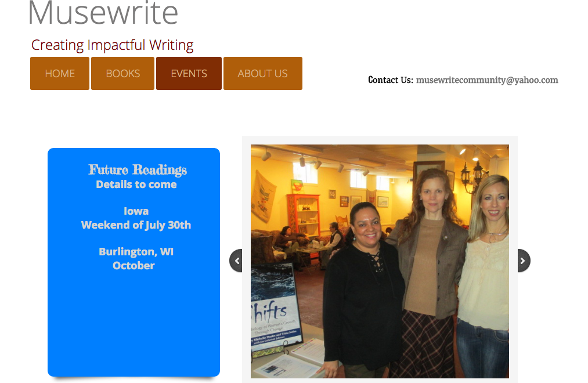The width and height of the screenshot is (588, 383).
Task: Click the Musewrite site title
Action: [x=103, y=13]
